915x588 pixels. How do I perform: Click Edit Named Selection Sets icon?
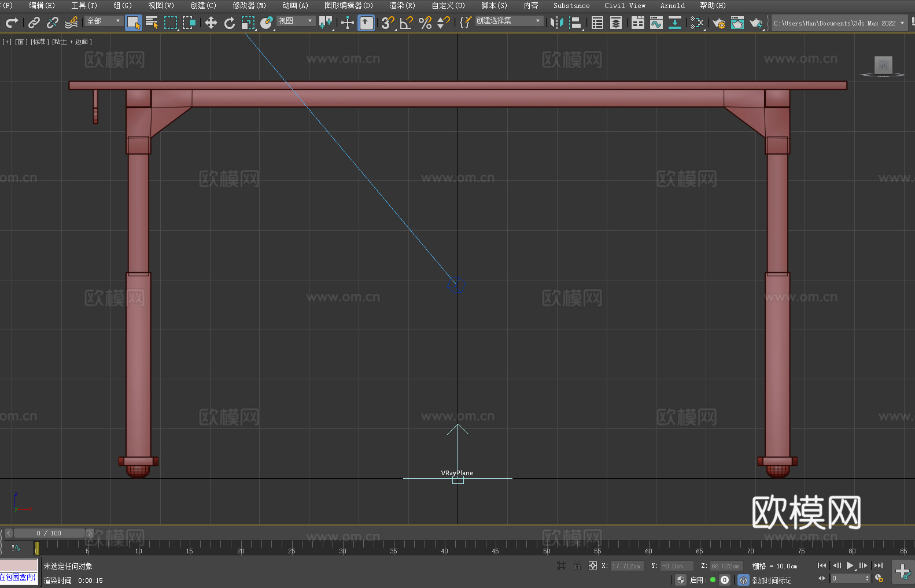[466, 23]
